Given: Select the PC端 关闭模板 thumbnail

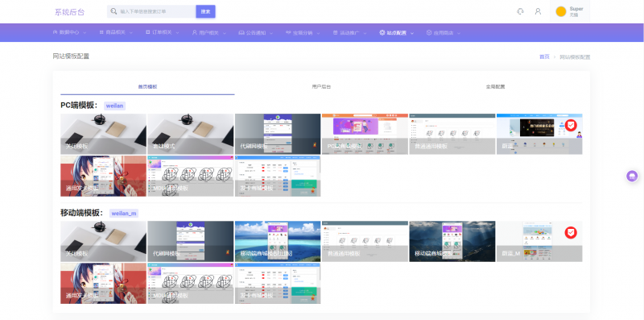Looking at the screenshot, I should pos(104,134).
